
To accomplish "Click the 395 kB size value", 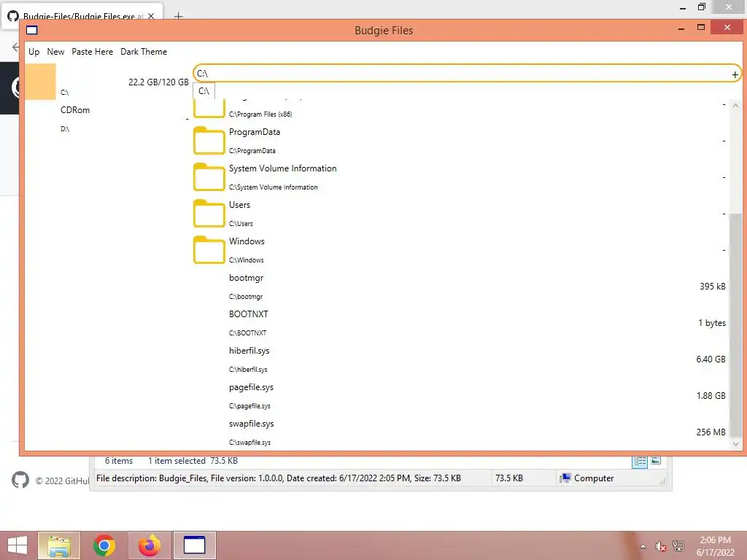I will [x=712, y=286].
